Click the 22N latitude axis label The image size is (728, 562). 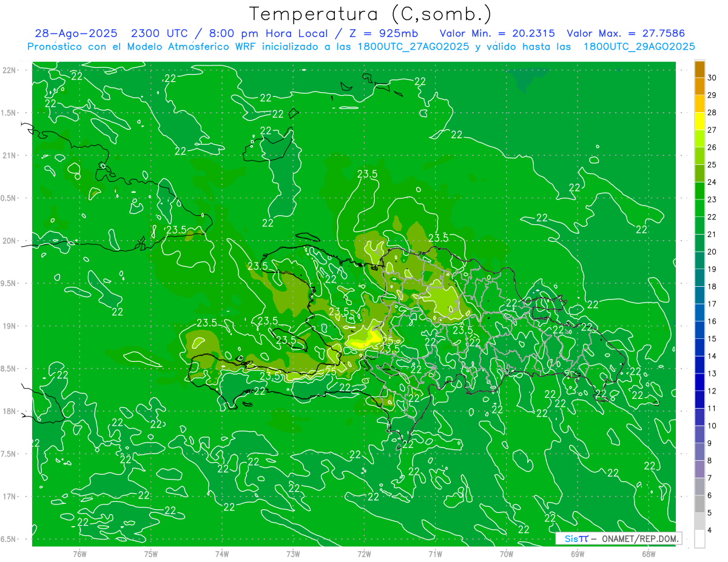[x=10, y=70]
